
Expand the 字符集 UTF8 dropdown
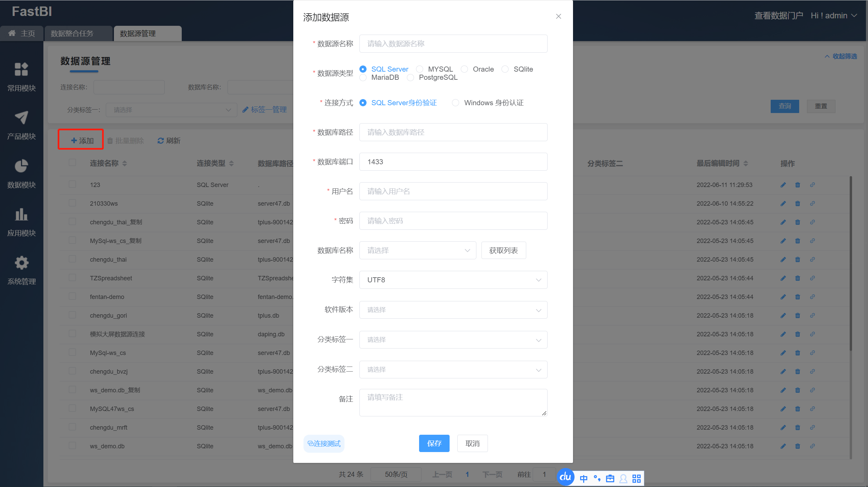(453, 280)
